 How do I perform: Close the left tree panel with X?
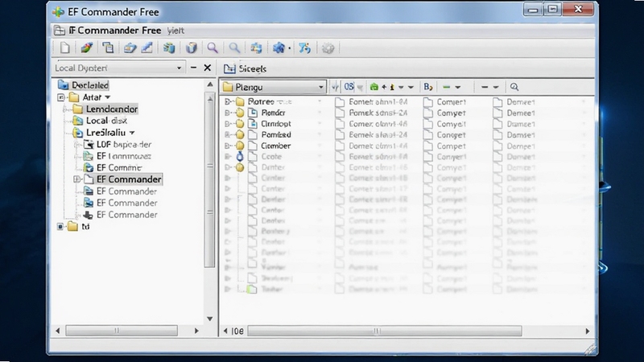[208, 68]
